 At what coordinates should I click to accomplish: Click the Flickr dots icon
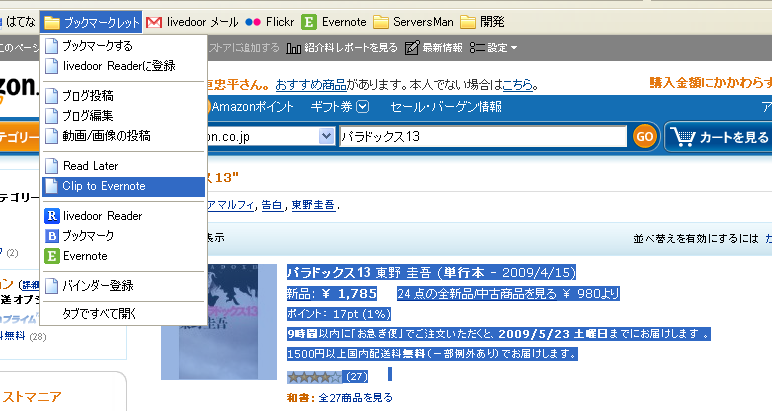[253, 22]
